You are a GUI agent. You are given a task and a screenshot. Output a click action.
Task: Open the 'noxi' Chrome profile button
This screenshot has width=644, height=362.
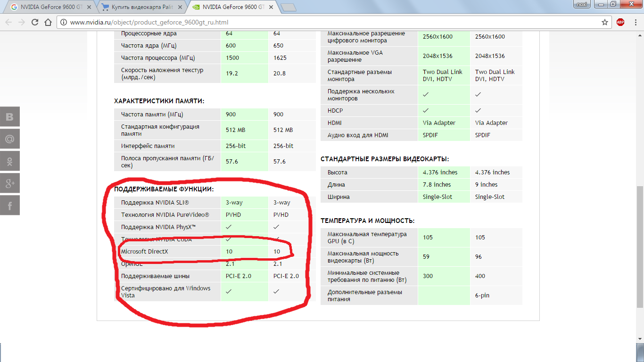pos(582,4)
